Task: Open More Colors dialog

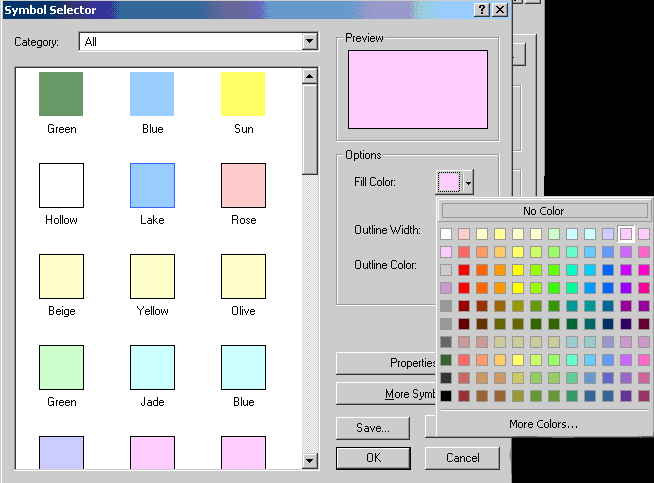Action: [543, 424]
